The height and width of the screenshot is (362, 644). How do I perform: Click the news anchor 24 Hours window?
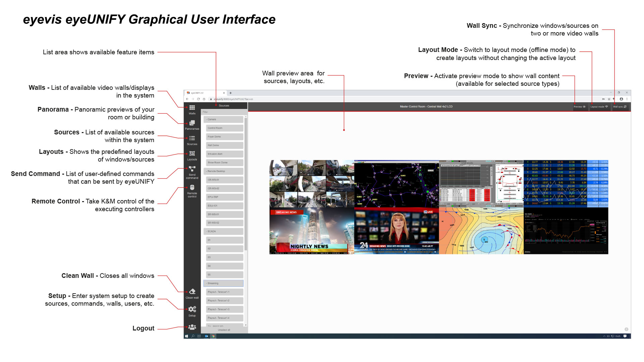[x=396, y=231]
